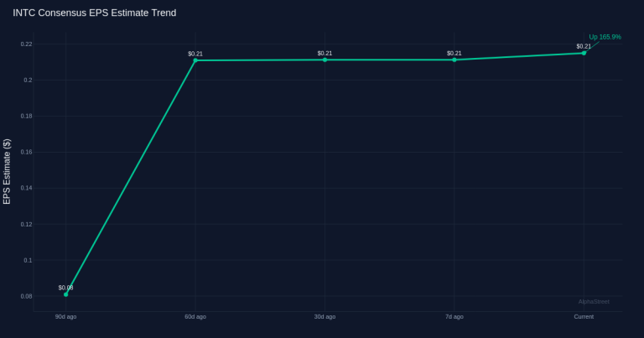Viewport: 644px width, 338px height.
Task: Click the 'EPS Estimate ($)' axis label
Action: click(7, 172)
